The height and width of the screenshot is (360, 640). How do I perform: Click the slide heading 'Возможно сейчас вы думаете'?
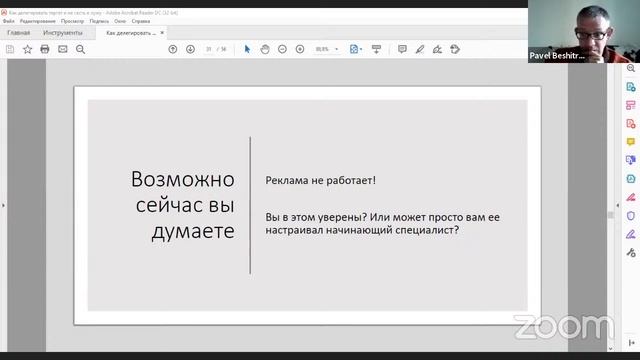183,205
